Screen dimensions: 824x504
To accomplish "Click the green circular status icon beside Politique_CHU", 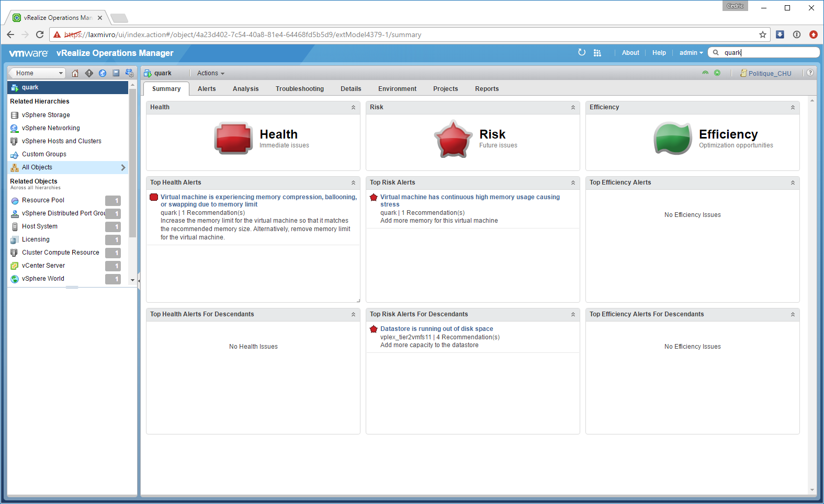I will pos(717,73).
